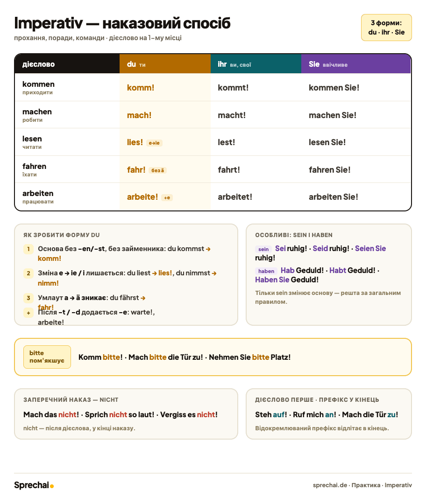Click the purple "haben" tag
Screen dimensions: 426x504
click(266, 271)
